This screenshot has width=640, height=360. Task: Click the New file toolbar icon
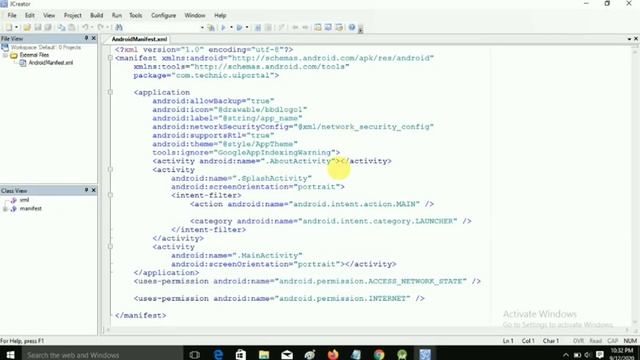(9, 27)
